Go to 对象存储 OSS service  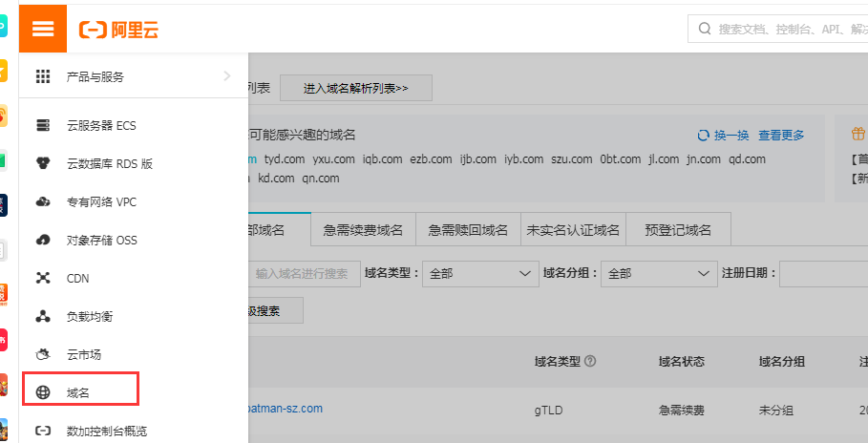(x=101, y=240)
